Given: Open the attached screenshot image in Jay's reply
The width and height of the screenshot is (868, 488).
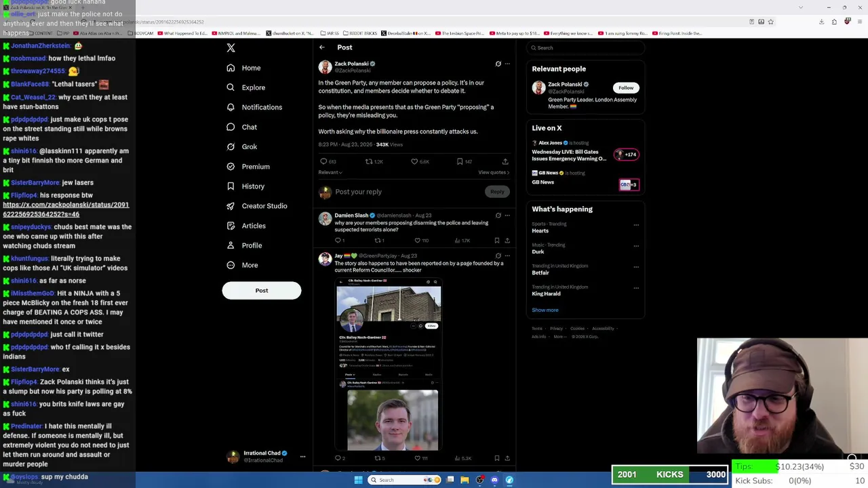Looking at the screenshot, I should [x=389, y=364].
